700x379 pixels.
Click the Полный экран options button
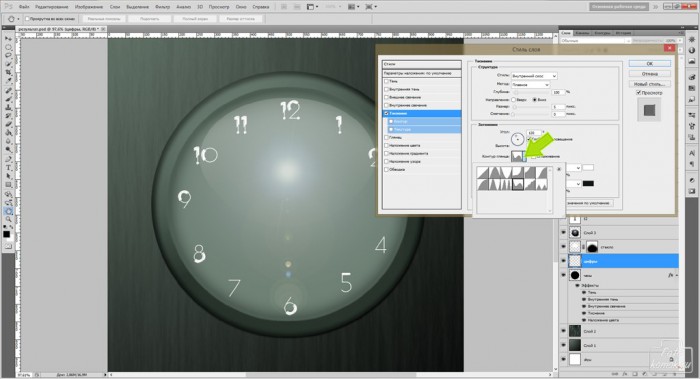click(x=195, y=19)
